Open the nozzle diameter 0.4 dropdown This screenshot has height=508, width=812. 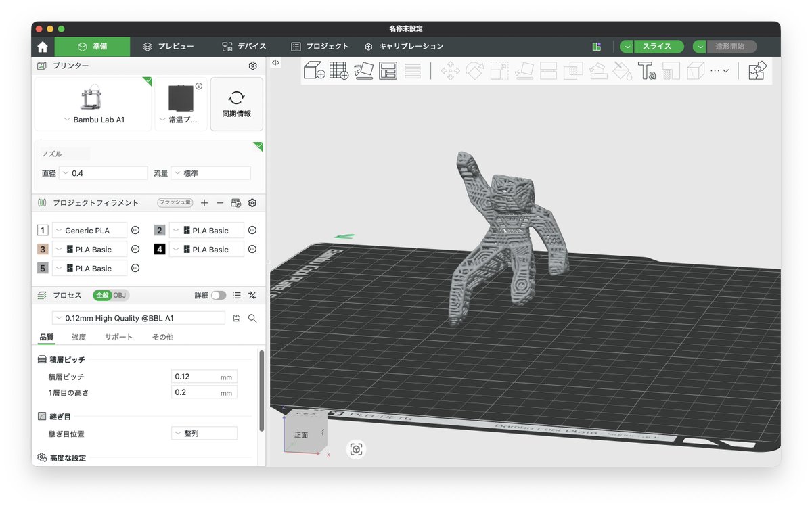103,173
